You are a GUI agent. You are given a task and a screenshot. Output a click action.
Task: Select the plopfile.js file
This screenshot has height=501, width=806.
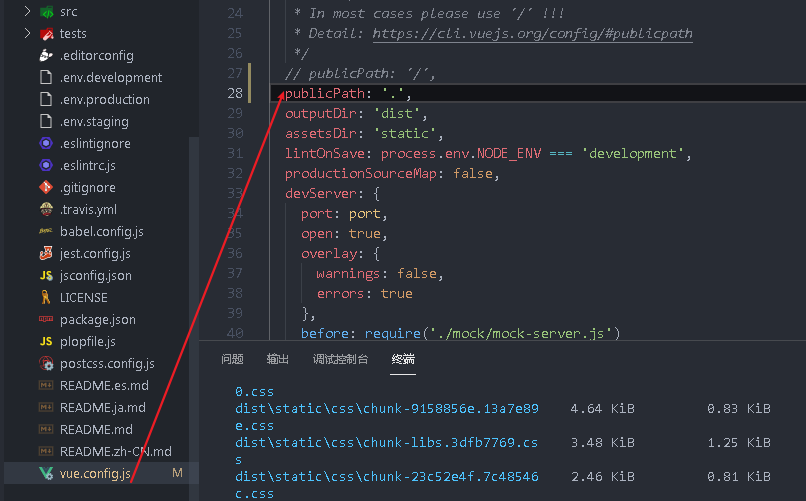[x=88, y=342]
